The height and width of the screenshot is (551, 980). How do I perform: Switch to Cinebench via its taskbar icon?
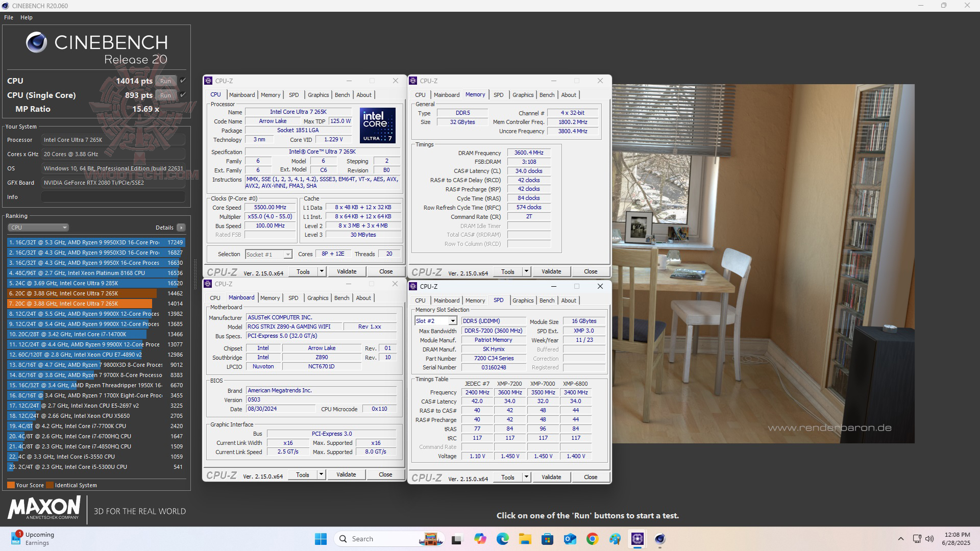click(x=660, y=538)
